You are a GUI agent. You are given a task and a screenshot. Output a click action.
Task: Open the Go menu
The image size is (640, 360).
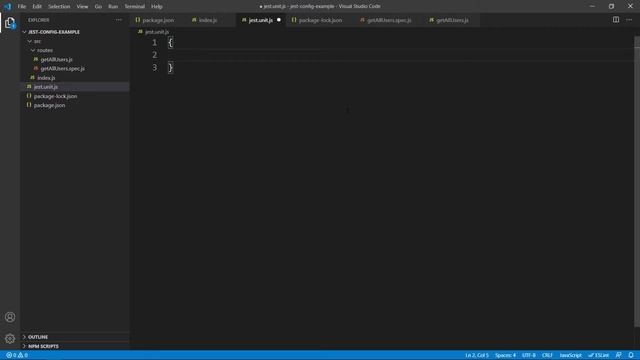(x=98, y=7)
